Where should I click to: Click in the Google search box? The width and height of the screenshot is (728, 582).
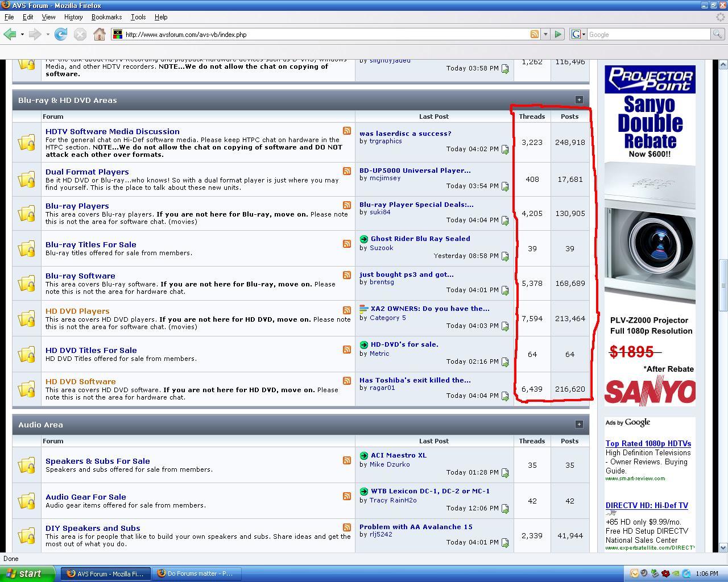[x=648, y=34]
